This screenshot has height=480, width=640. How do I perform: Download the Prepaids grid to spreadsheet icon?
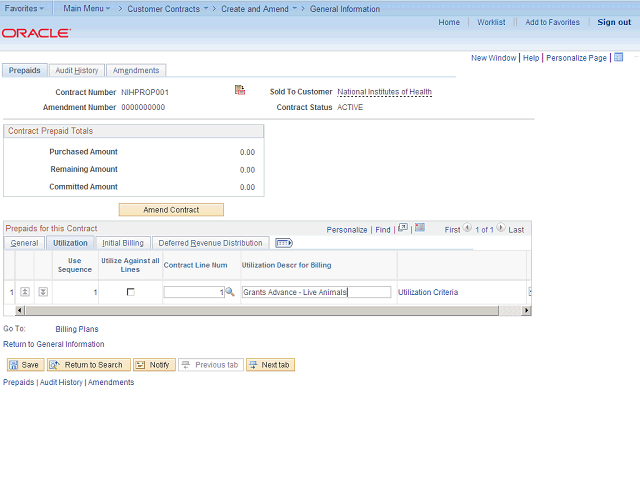click(420, 227)
